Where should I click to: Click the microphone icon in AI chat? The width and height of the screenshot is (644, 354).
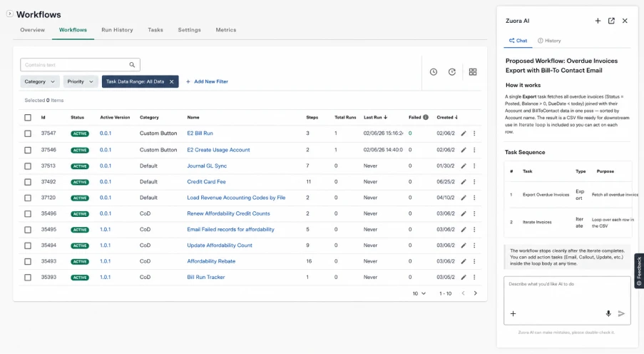608,314
